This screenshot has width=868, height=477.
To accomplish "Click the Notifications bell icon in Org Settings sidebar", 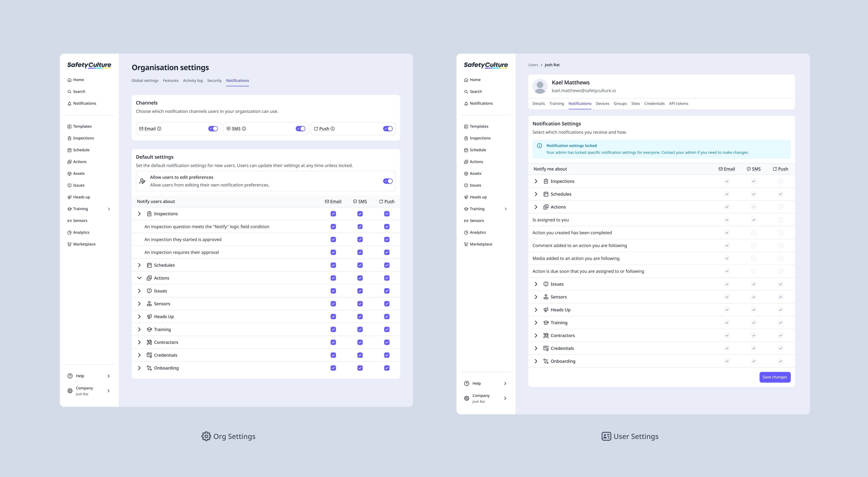I will pyautogui.click(x=69, y=103).
